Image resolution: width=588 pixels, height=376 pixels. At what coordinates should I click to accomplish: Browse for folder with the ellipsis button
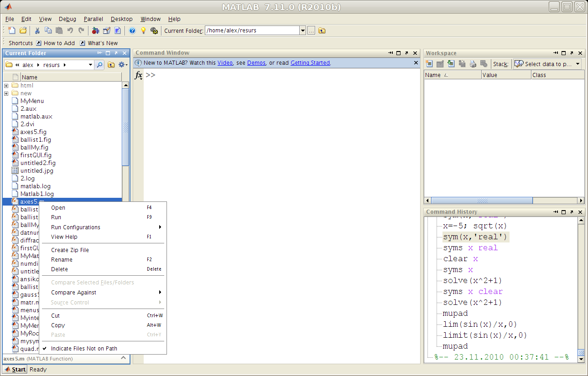311,31
